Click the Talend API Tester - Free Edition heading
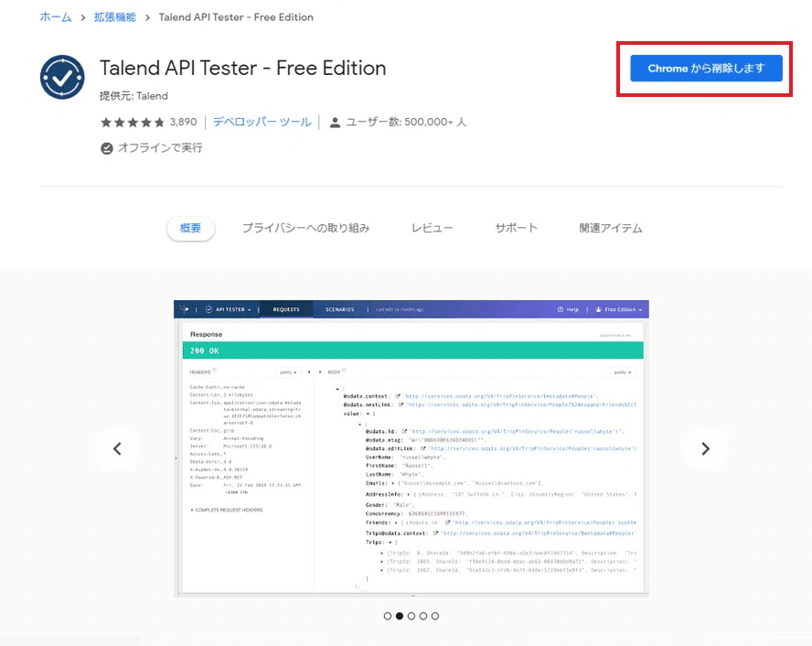This screenshot has height=646, width=812. coord(243,68)
